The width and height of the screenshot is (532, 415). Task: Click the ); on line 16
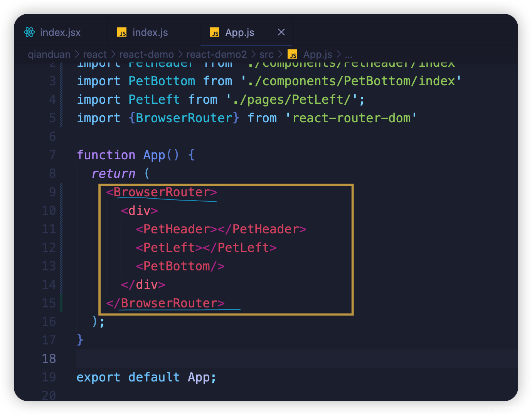click(x=98, y=321)
